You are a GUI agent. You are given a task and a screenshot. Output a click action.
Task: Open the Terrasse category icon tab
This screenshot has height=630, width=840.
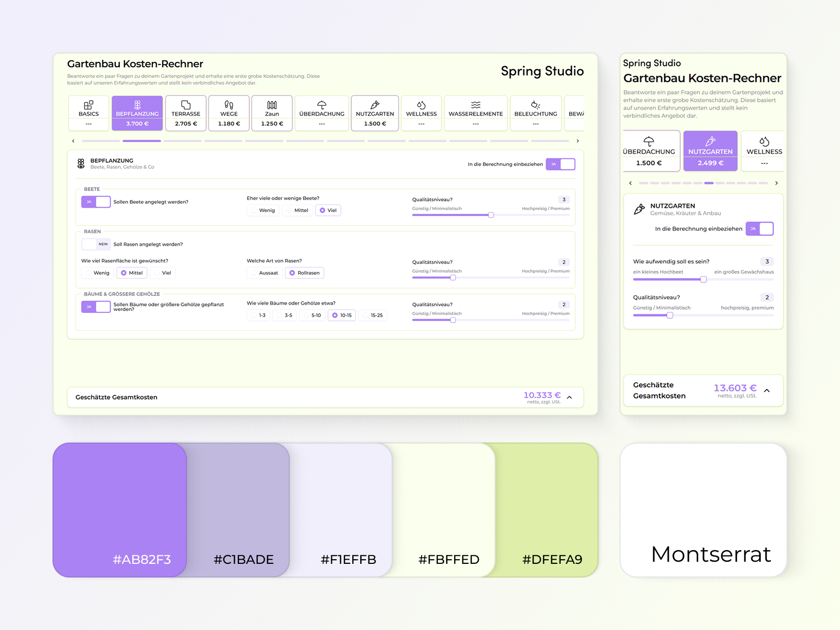pyautogui.click(x=186, y=105)
